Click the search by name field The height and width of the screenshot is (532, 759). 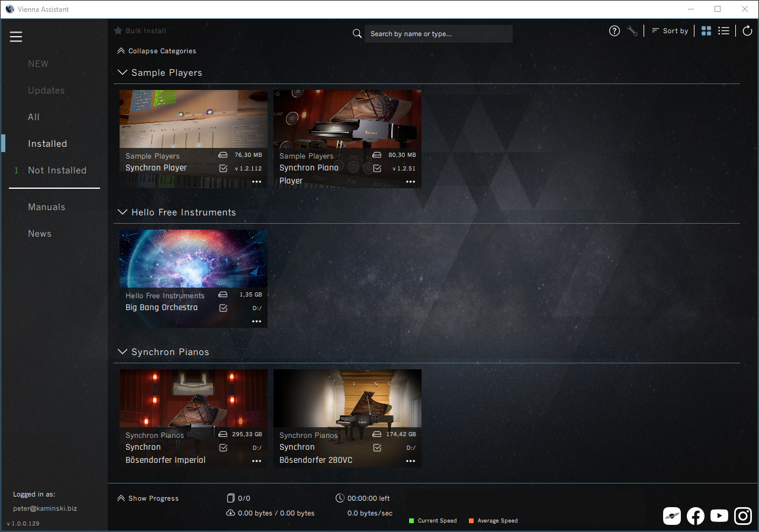coord(438,34)
